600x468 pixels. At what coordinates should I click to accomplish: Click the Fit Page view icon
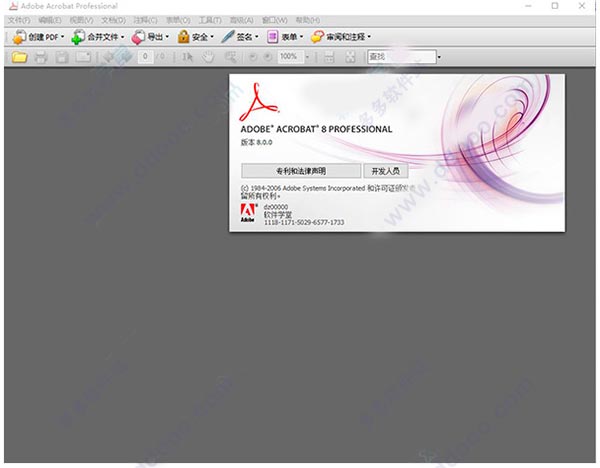(350, 57)
